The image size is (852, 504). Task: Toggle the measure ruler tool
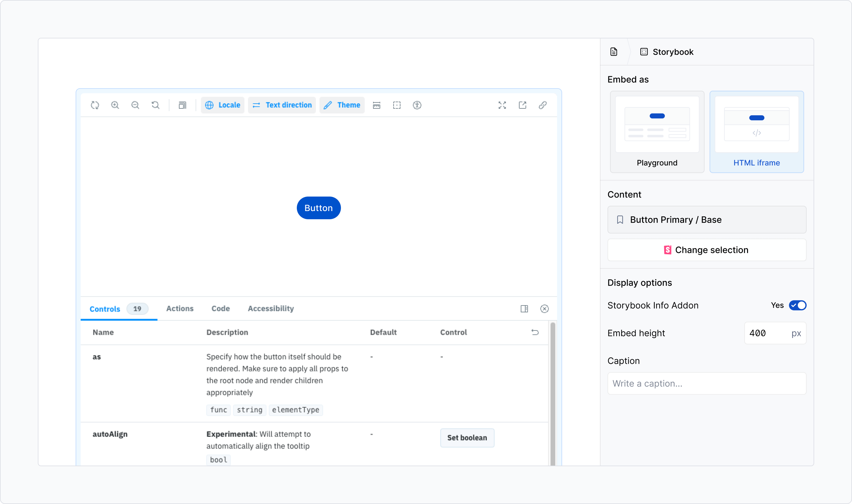(x=377, y=105)
